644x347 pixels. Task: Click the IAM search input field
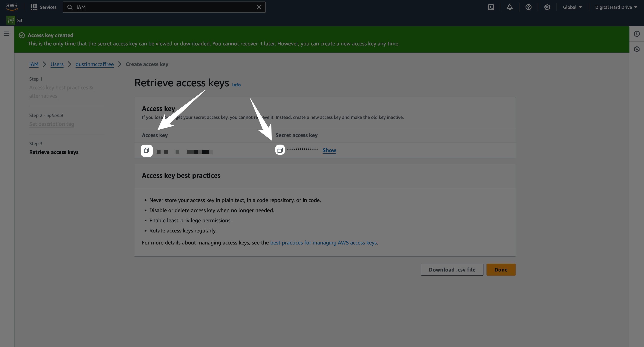(162, 7)
